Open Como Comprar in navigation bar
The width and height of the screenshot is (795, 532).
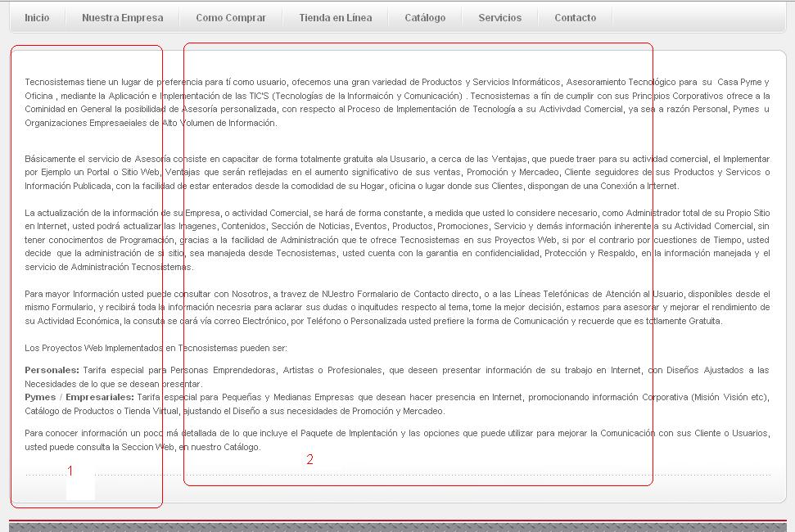[231, 18]
